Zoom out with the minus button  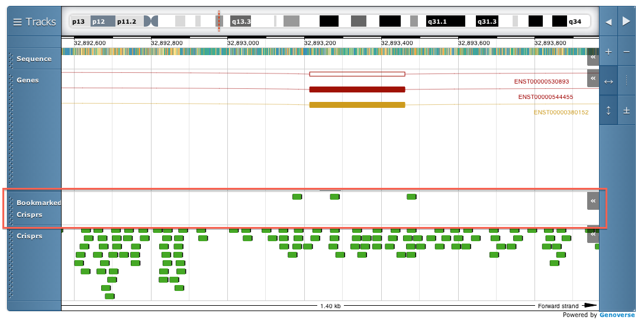[627, 52]
